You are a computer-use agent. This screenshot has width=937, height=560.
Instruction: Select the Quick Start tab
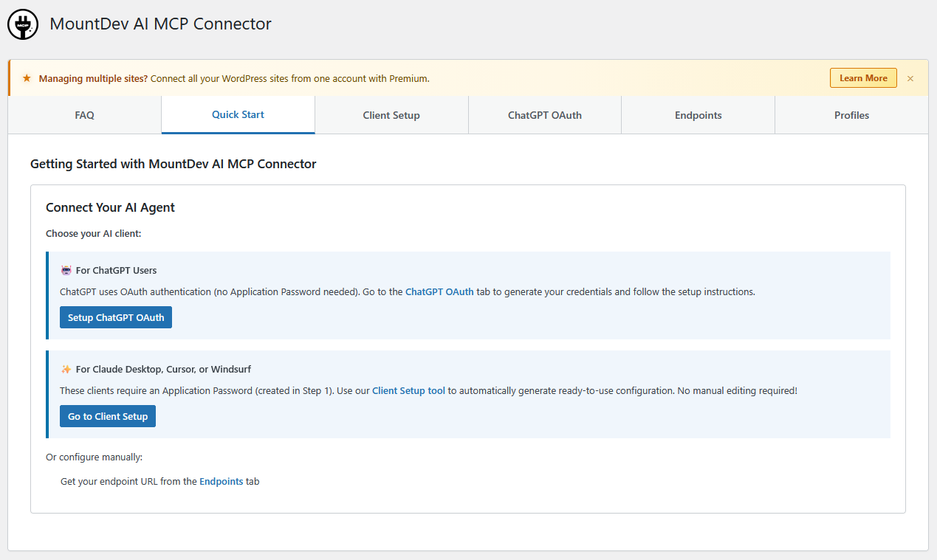coord(238,114)
